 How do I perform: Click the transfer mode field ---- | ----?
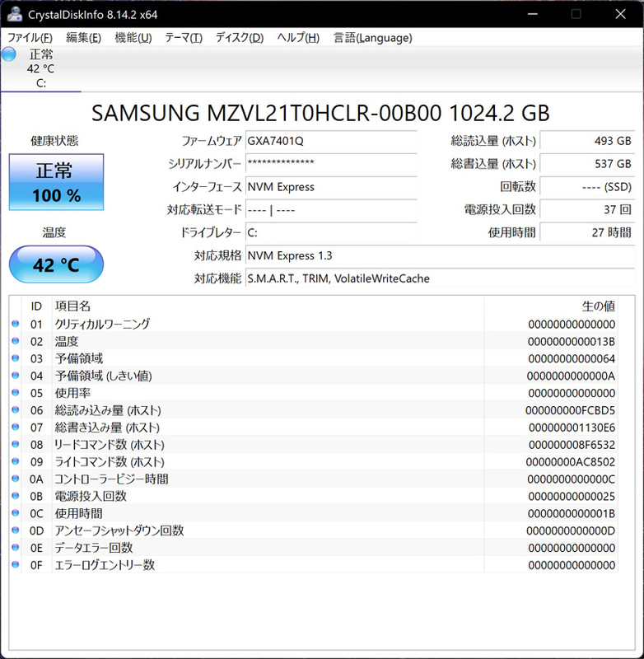(x=331, y=209)
